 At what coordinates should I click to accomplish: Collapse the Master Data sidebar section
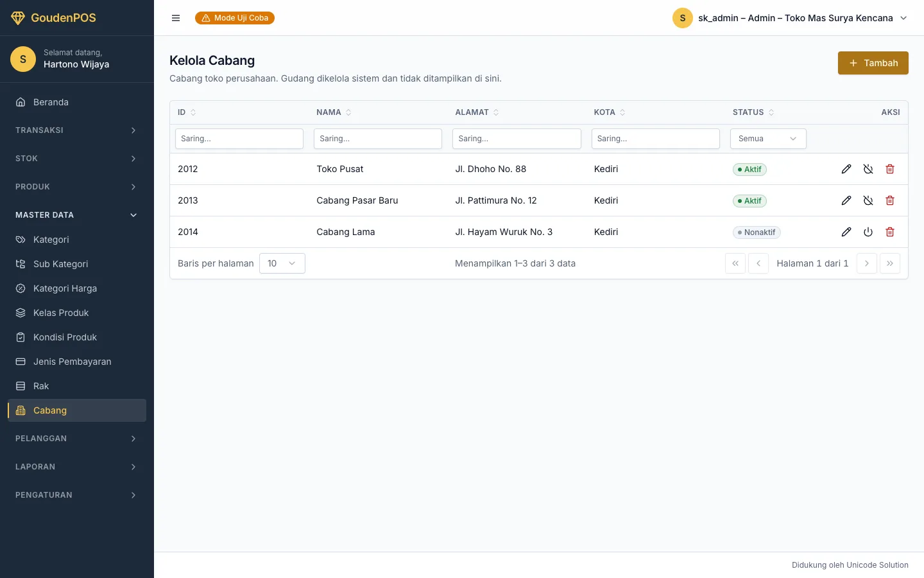tap(77, 215)
